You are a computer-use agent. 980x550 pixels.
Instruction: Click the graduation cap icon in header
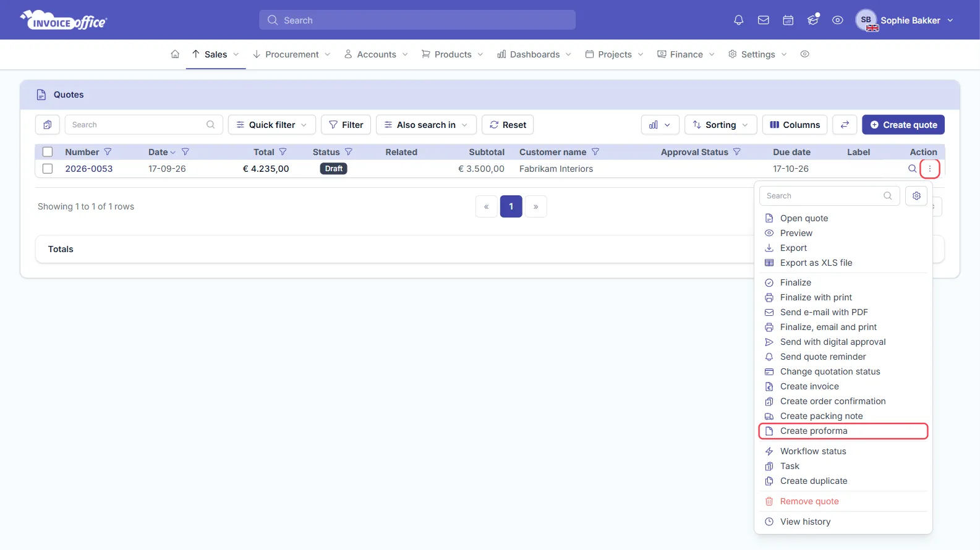pyautogui.click(x=813, y=20)
